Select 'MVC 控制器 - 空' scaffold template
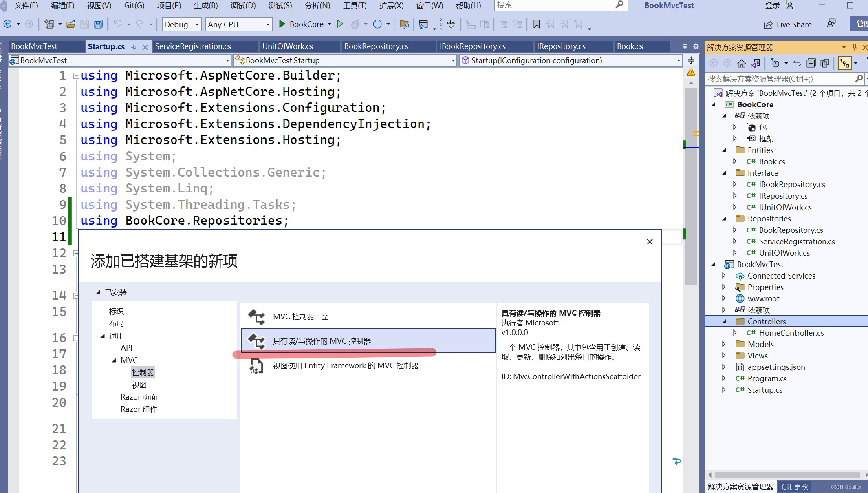 pyautogui.click(x=301, y=316)
